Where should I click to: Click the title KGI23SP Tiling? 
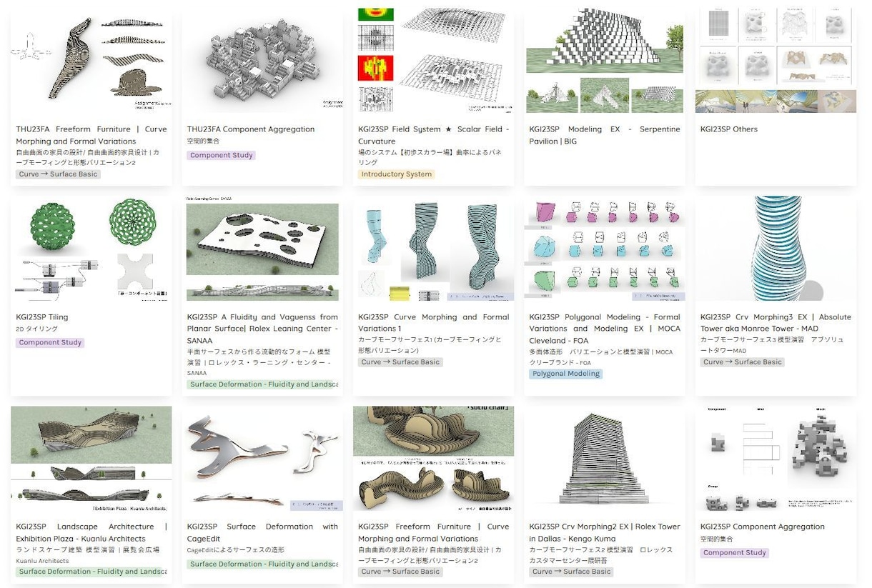[42, 317]
